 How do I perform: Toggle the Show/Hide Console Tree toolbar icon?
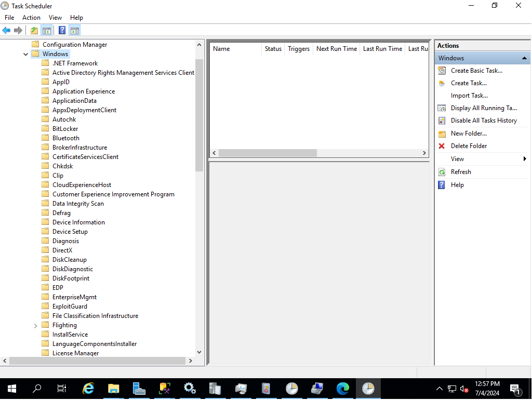coord(46,31)
